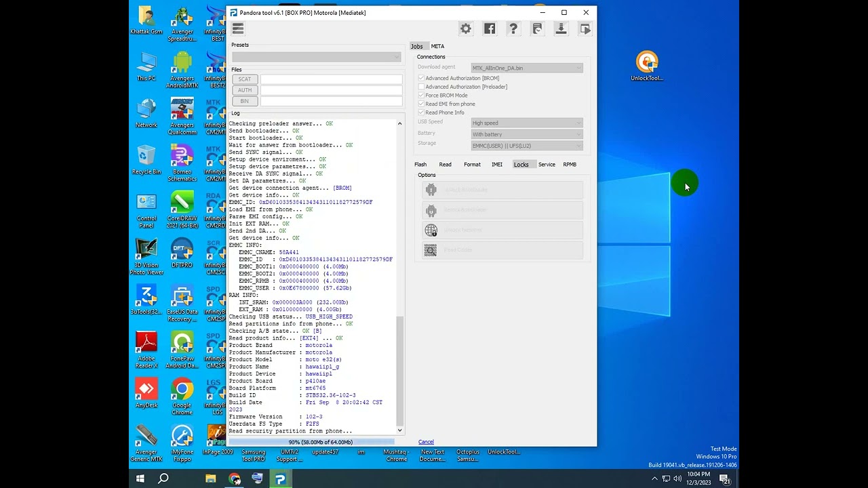The image size is (868, 488).
Task: Open Google Chrome desktop shortcut
Action: [x=182, y=397]
